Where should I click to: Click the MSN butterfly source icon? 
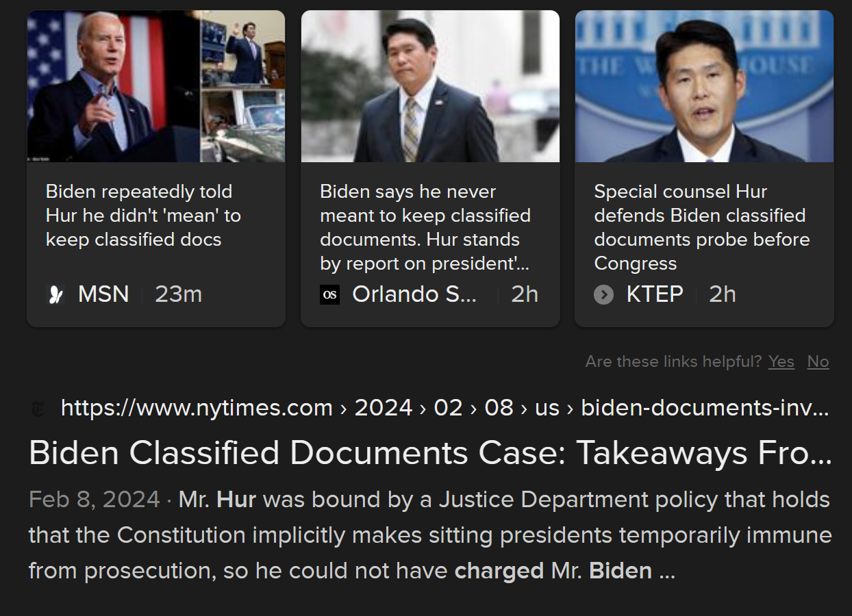click(55, 295)
